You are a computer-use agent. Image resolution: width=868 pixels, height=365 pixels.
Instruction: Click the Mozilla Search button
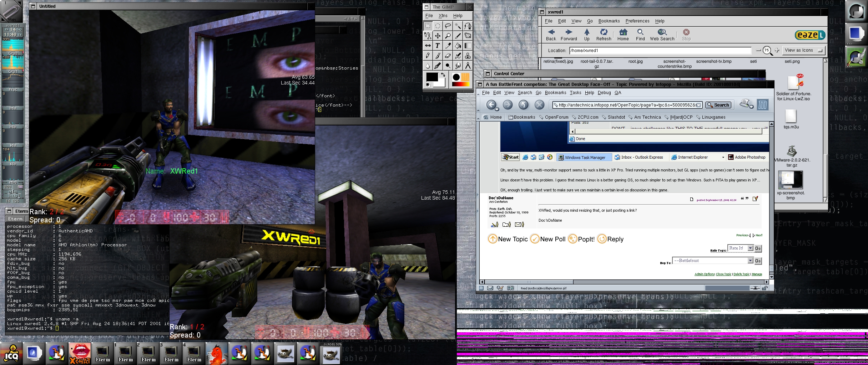[718, 105]
